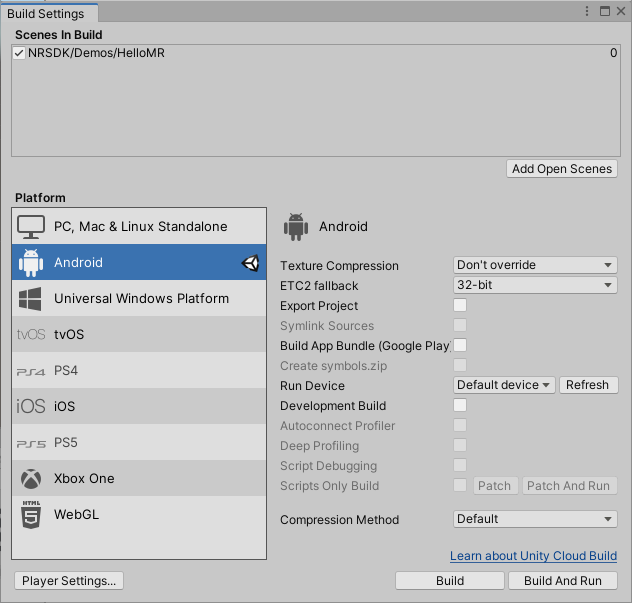Select Universal Windows Platform row
Image resolution: width=632 pixels, height=603 pixels.
click(139, 298)
